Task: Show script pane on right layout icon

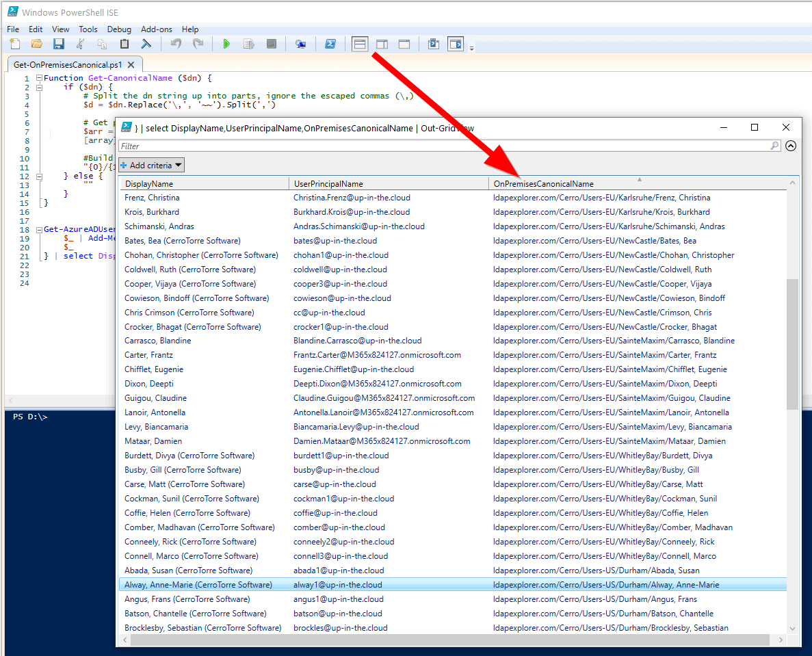Action: [382, 44]
